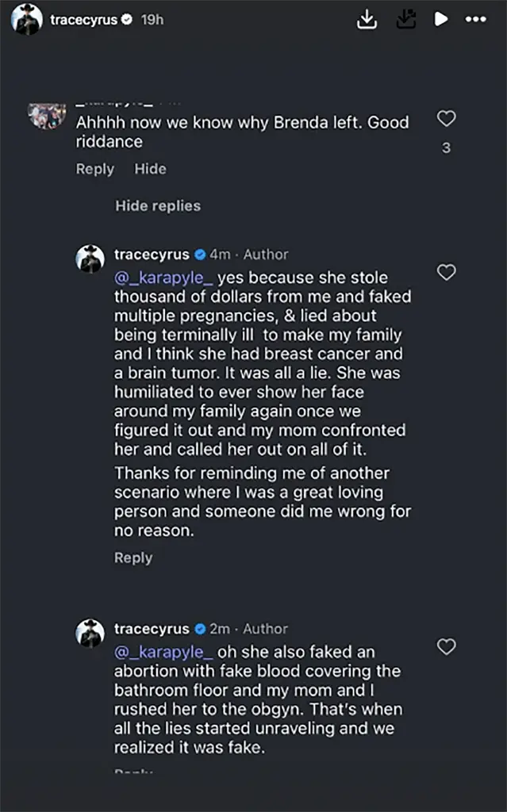The width and height of the screenshot is (507, 812).
Task: Click the tracecyrus name on 4m reply
Action: [x=152, y=255]
